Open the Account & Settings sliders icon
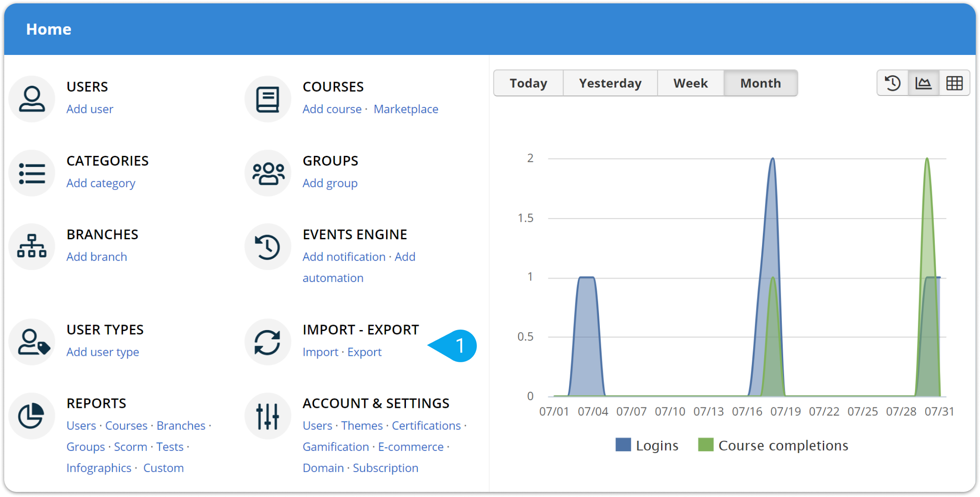This screenshot has height=497, width=980. click(x=268, y=415)
